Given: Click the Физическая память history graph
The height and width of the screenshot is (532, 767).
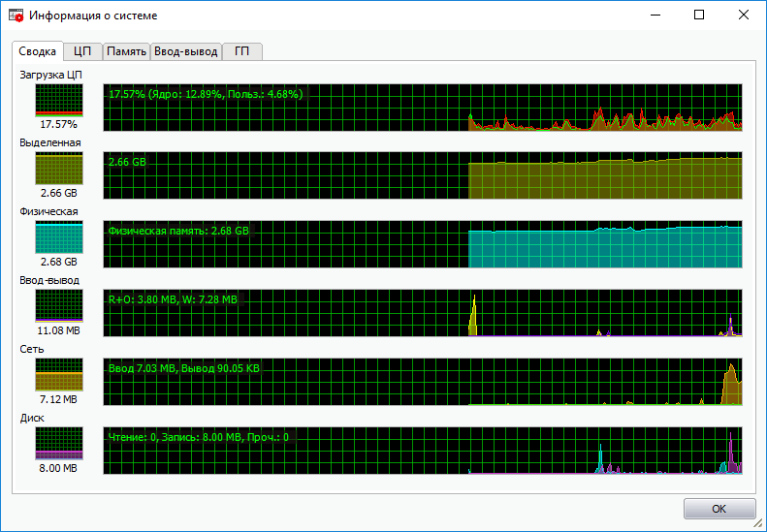Looking at the screenshot, I should pyautogui.click(x=423, y=244).
